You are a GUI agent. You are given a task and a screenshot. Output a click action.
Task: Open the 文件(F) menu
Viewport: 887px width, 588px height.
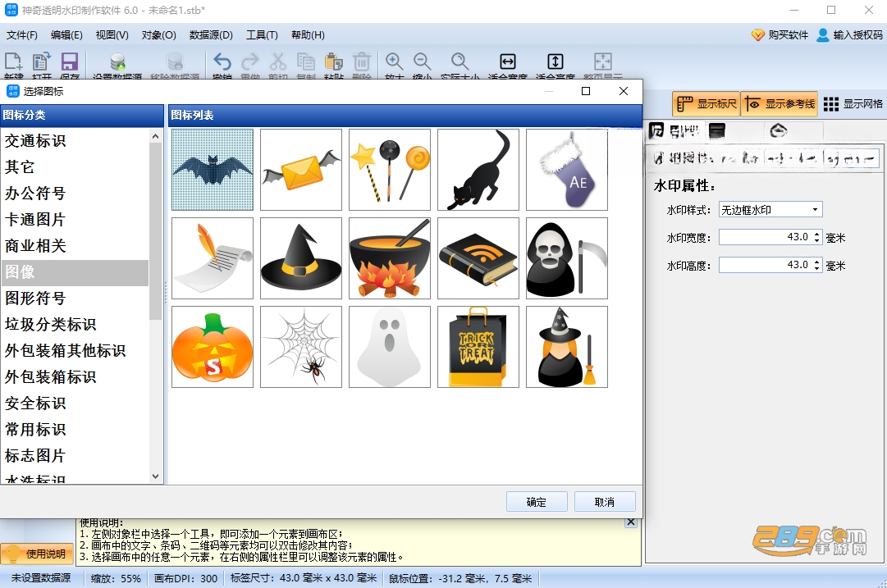click(x=22, y=35)
